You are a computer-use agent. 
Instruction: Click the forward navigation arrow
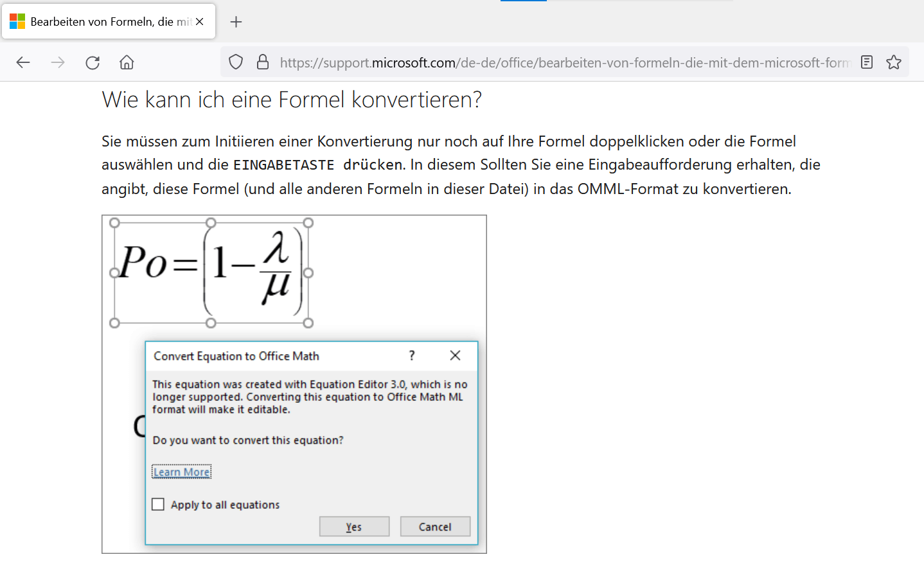(58, 62)
